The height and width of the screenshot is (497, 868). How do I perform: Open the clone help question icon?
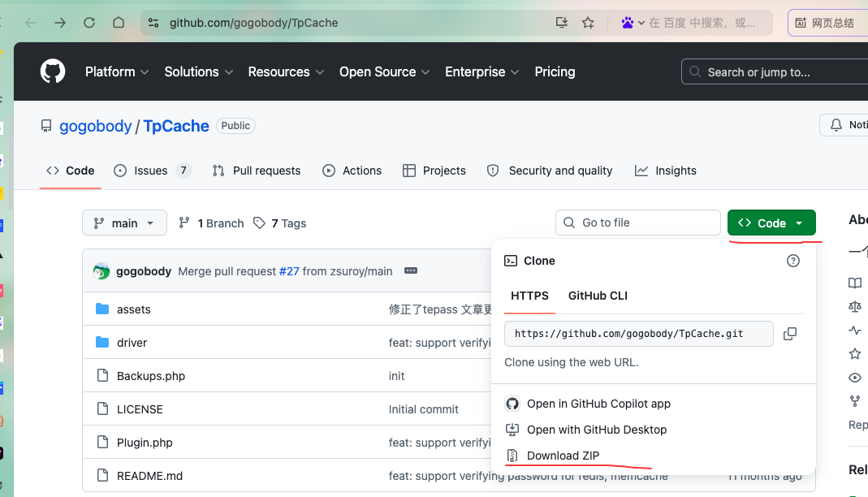click(792, 261)
